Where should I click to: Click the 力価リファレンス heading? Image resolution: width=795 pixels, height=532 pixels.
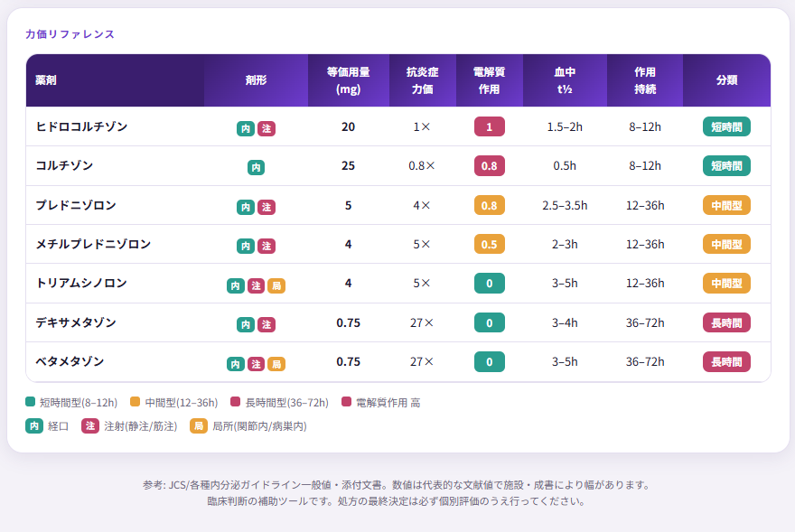pos(70,34)
